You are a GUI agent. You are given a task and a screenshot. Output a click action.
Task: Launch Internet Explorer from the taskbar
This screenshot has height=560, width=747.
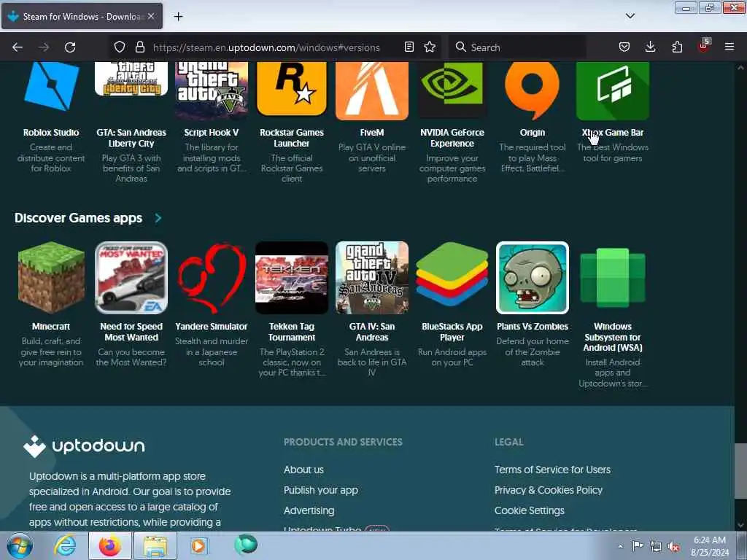65,545
